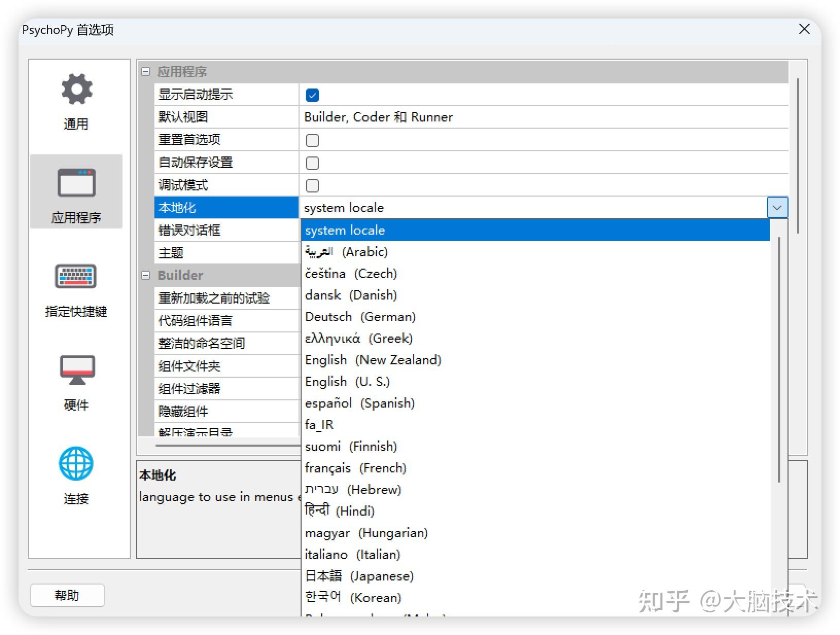840x635 pixels.
Task: Click the 指定快捷键 keyboard icon
Action: click(x=76, y=277)
